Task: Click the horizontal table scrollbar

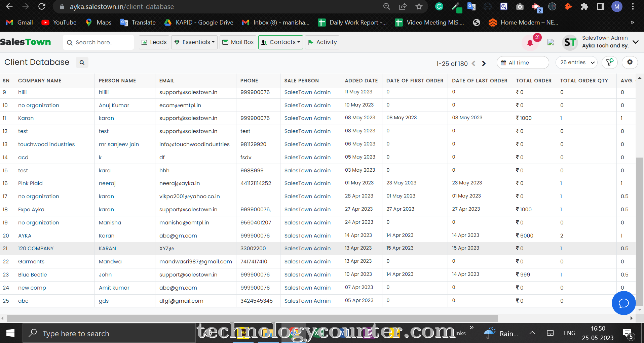Action: [x=252, y=318]
